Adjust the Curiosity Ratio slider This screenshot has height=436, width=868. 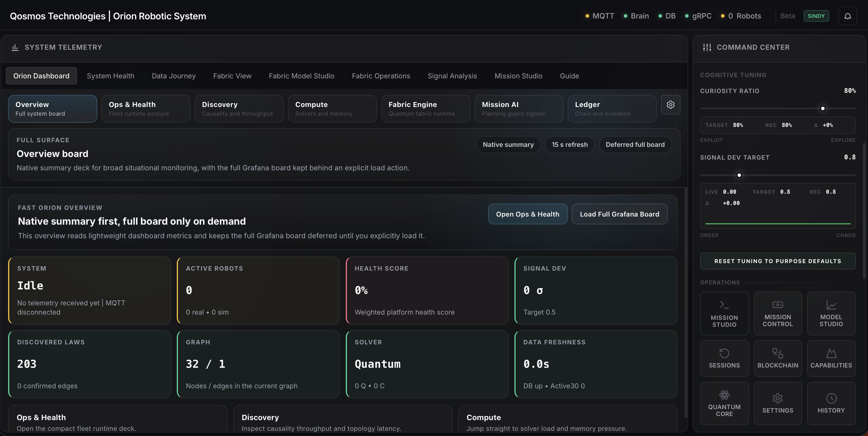823,108
